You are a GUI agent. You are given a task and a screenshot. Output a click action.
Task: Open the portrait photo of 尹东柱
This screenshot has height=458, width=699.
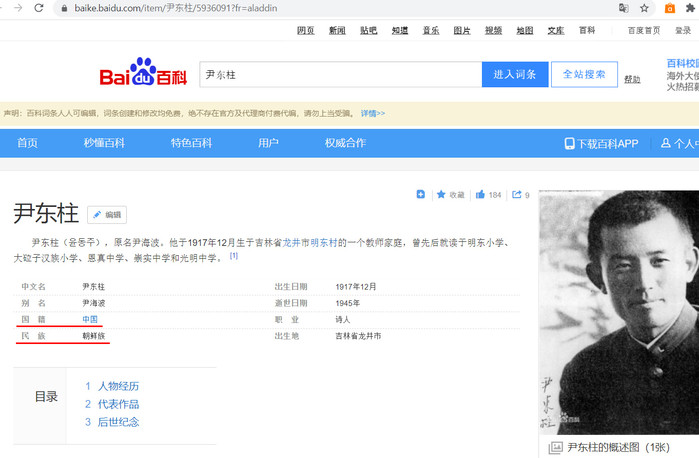pos(619,312)
